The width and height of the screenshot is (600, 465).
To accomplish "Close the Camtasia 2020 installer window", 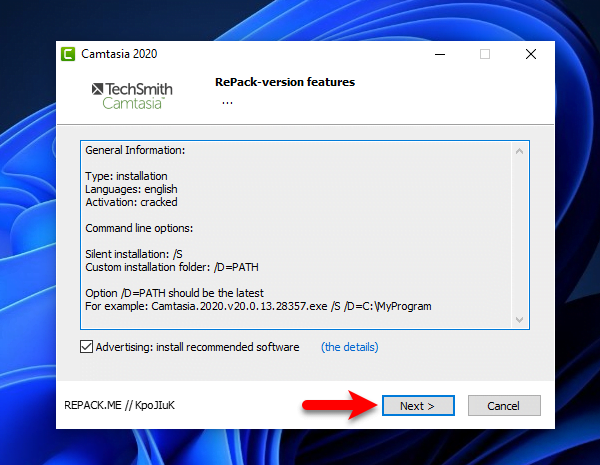I will click(x=531, y=54).
